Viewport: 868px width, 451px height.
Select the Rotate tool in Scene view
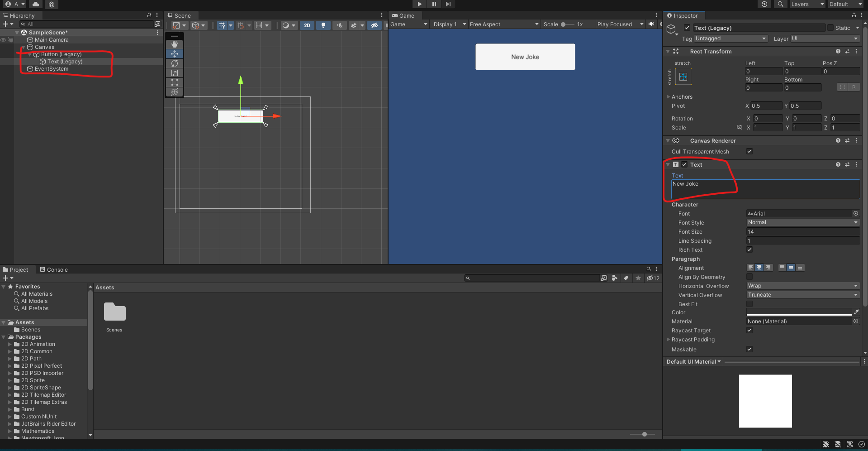(x=175, y=63)
